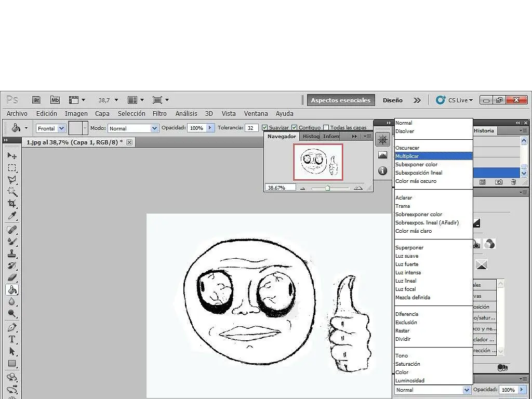Select the Paint Bucket tool in toolbox
Viewport: 532px width, 399px height.
point(12,290)
